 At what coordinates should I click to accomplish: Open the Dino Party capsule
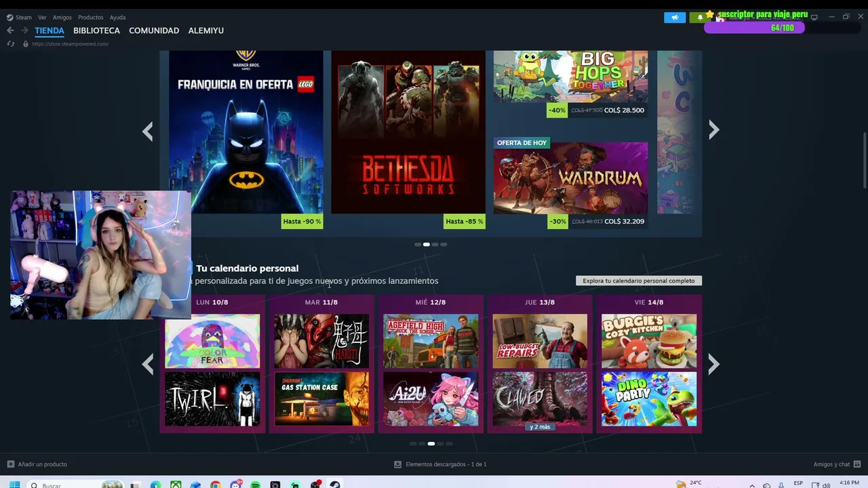pyautogui.click(x=649, y=399)
